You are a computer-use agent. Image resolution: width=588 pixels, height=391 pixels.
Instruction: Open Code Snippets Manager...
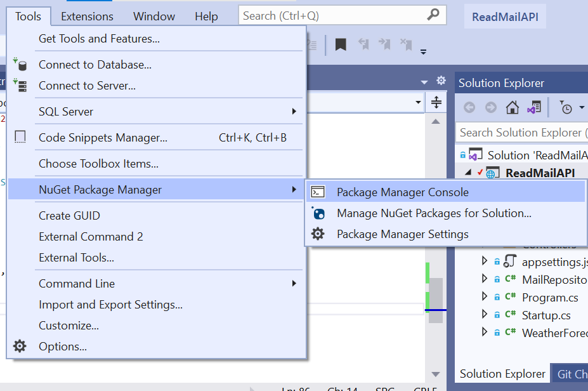click(x=157, y=138)
